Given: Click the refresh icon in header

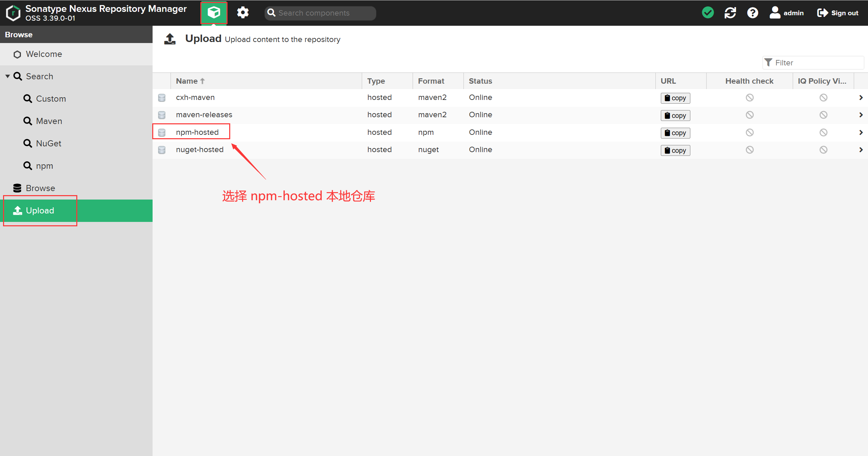Looking at the screenshot, I should pos(730,13).
